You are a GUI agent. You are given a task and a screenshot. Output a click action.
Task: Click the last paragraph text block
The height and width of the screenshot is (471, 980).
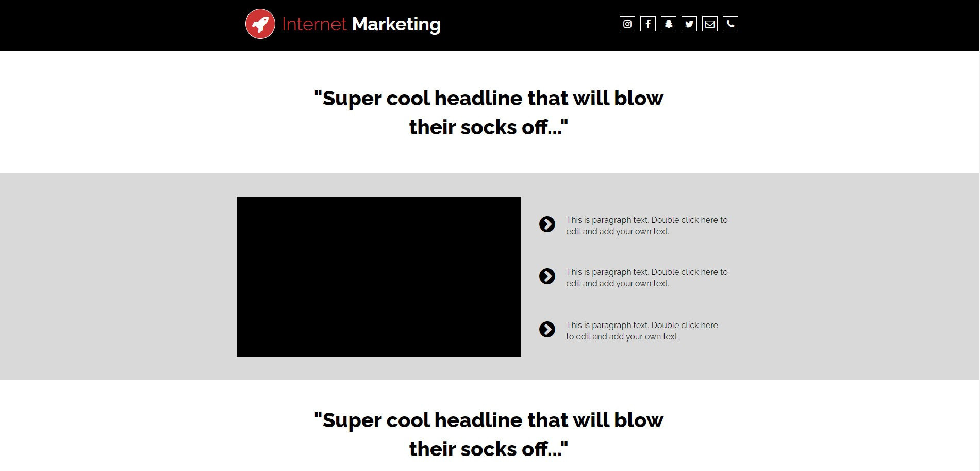click(x=642, y=331)
